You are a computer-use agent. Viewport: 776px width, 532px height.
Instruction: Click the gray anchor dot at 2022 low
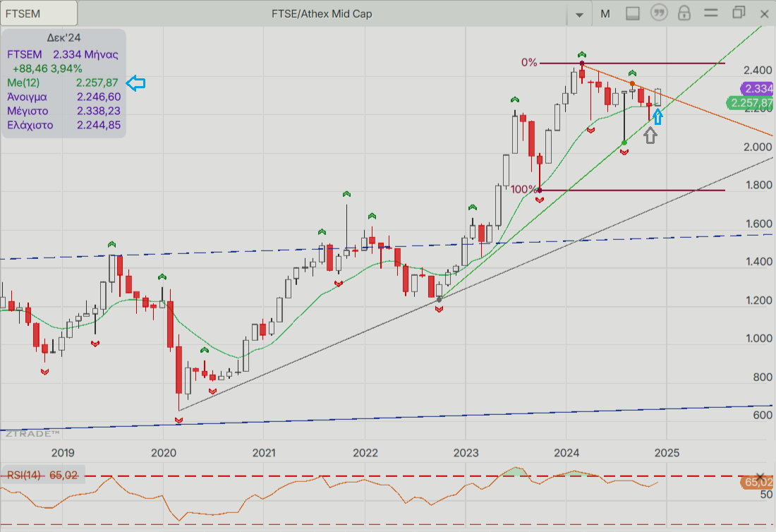pos(439,300)
